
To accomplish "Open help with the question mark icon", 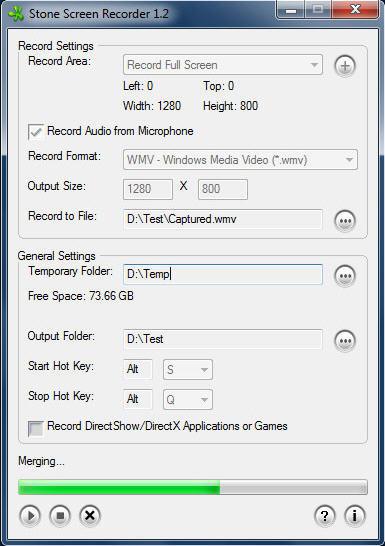I will pyautogui.click(x=325, y=515).
